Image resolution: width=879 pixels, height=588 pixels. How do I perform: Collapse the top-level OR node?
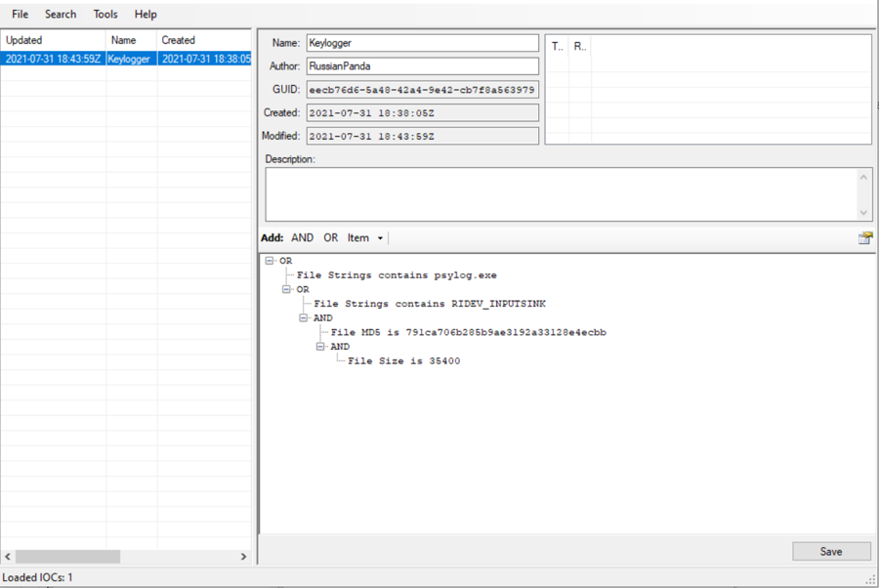click(x=270, y=261)
